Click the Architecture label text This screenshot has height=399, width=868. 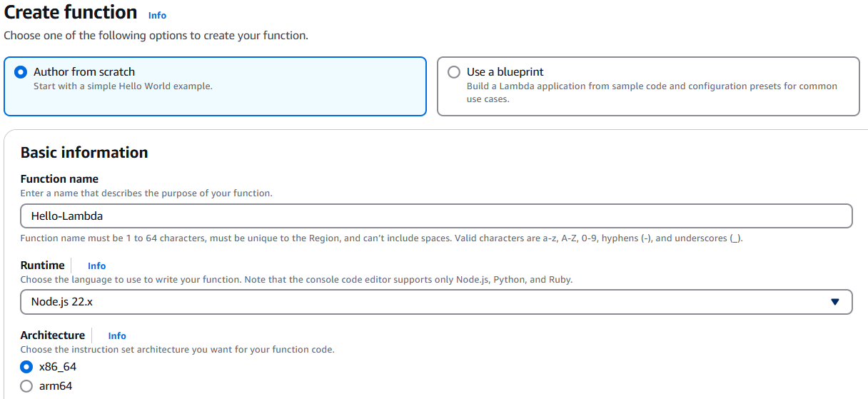pyautogui.click(x=52, y=335)
